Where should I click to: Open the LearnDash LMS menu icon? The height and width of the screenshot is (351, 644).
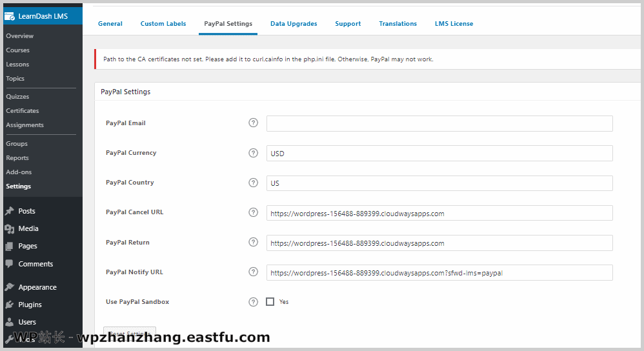(10, 16)
